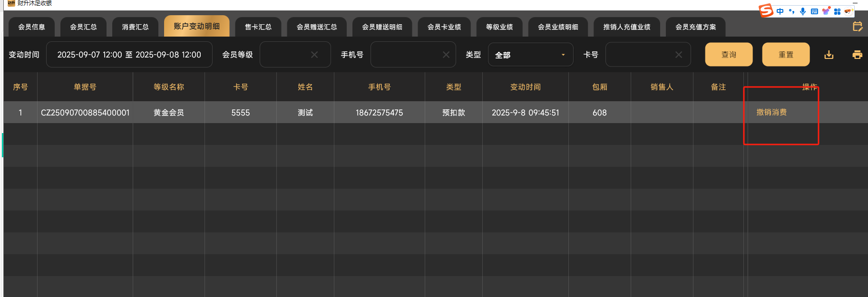Click the app icon in title bar
This screenshot has height=297, width=868.
(11, 3)
